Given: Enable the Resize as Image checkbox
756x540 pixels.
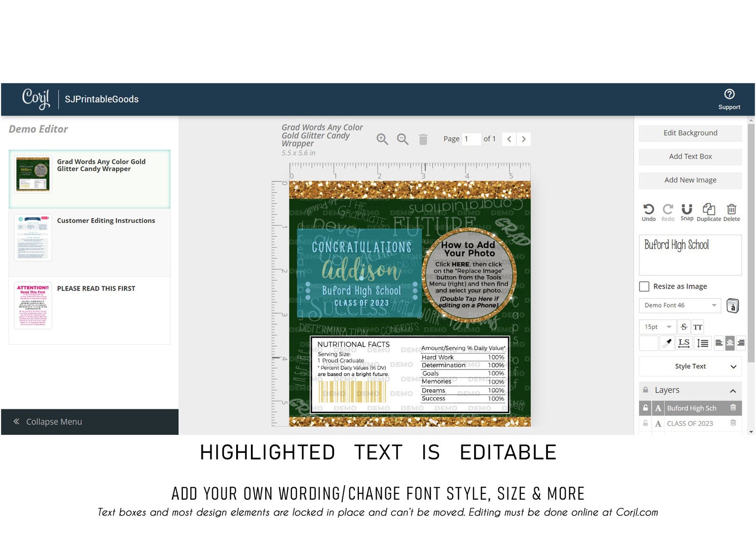Looking at the screenshot, I should point(644,286).
